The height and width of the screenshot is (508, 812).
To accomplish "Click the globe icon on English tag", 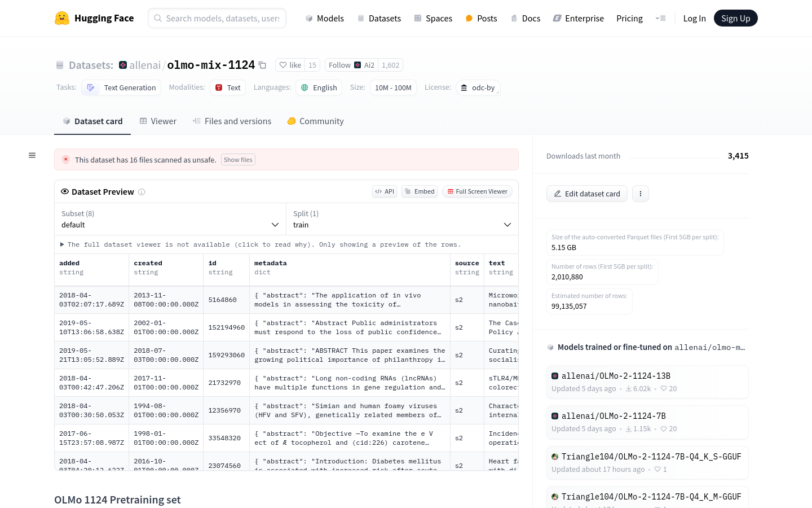I will pyautogui.click(x=304, y=87).
